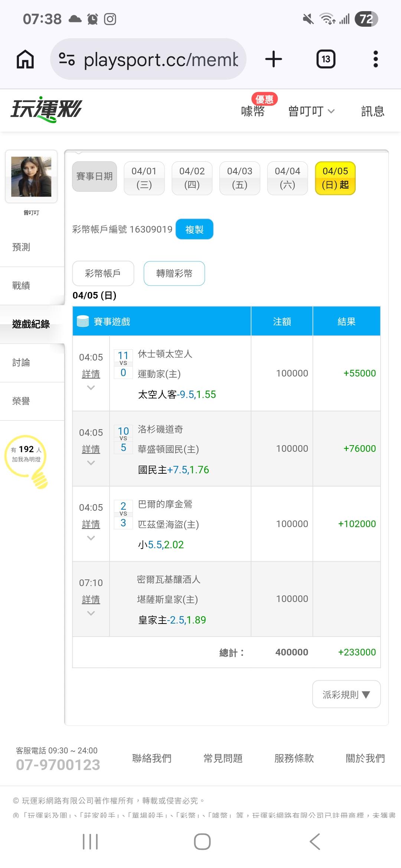Click the lightbulb 加我為明燈 icon
Image resolution: width=401 pixels, height=868 pixels.
click(27, 460)
